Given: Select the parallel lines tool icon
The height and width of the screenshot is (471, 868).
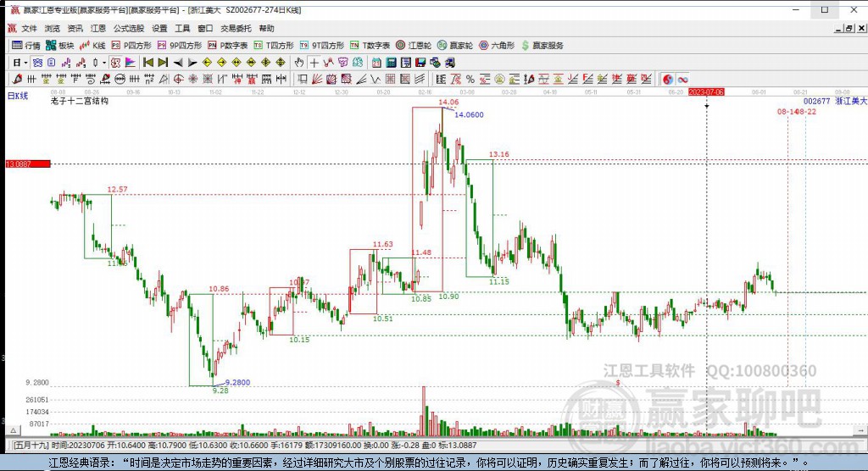Looking at the screenshot, I should pos(420,79).
